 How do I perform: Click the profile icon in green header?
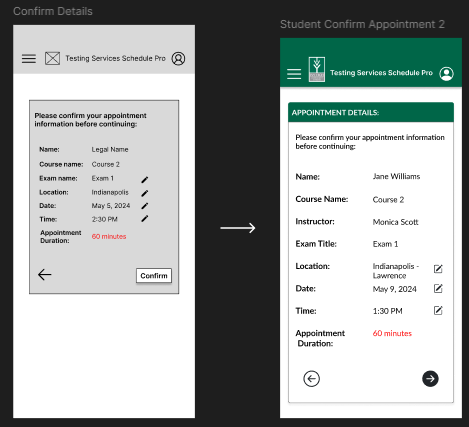coord(446,74)
